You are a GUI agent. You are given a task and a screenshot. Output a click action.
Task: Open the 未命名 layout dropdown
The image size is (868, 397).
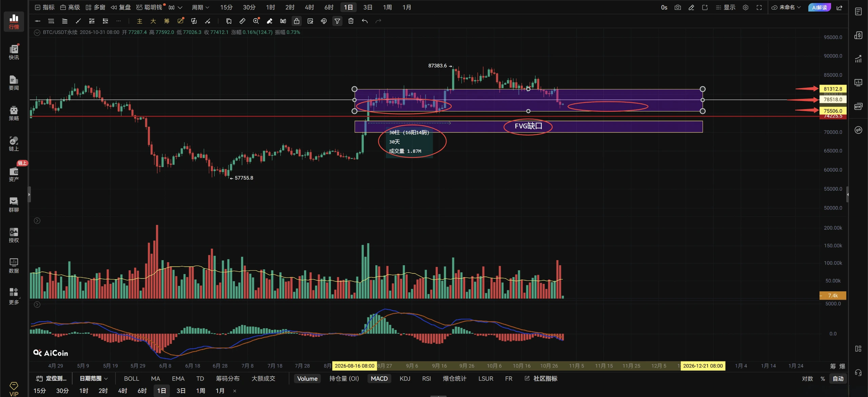(786, 7)
